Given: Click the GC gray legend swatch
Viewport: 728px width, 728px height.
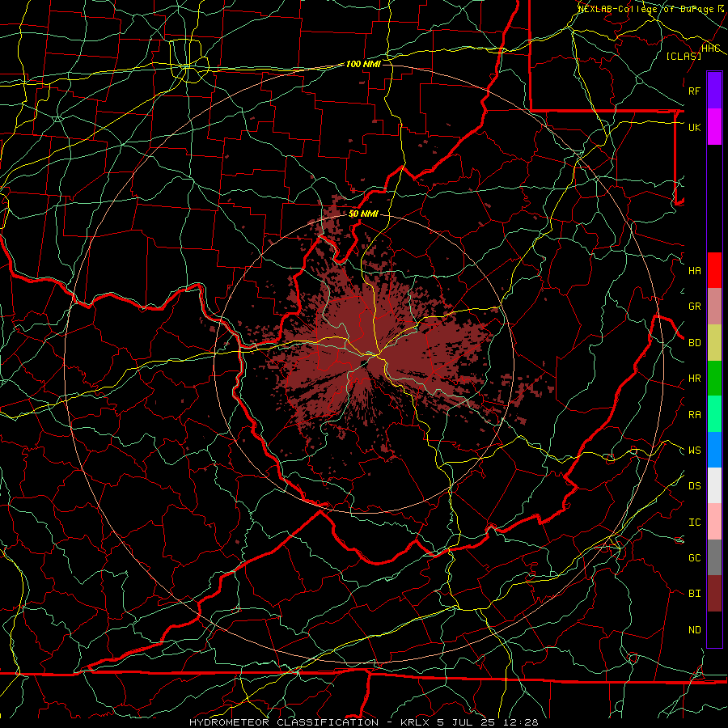Looking at the screenshot, I should (x=714, y=557).
